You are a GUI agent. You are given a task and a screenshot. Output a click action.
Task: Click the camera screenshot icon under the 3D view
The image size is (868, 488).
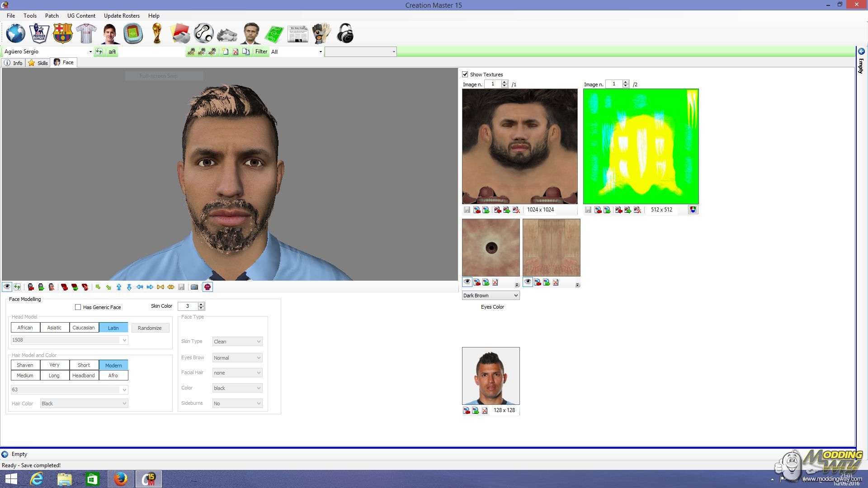194,287
